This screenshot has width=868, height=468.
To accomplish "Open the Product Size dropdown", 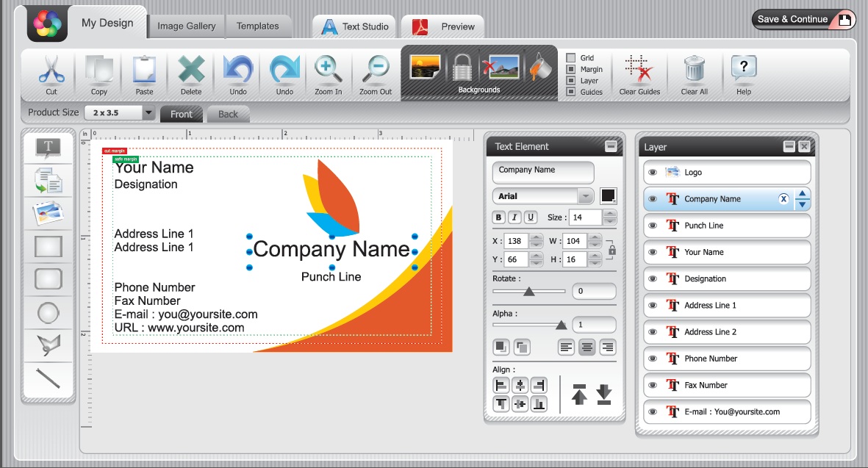I will [148, 112].
